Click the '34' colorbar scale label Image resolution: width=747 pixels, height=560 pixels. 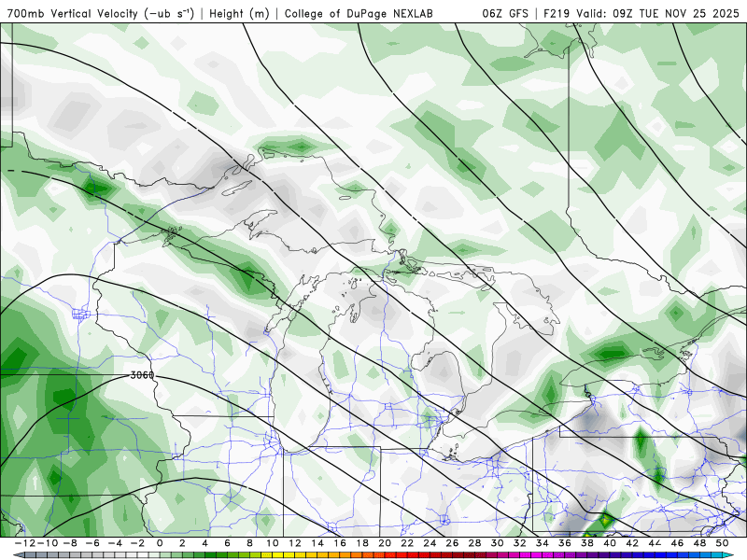(x=543, y=543)
